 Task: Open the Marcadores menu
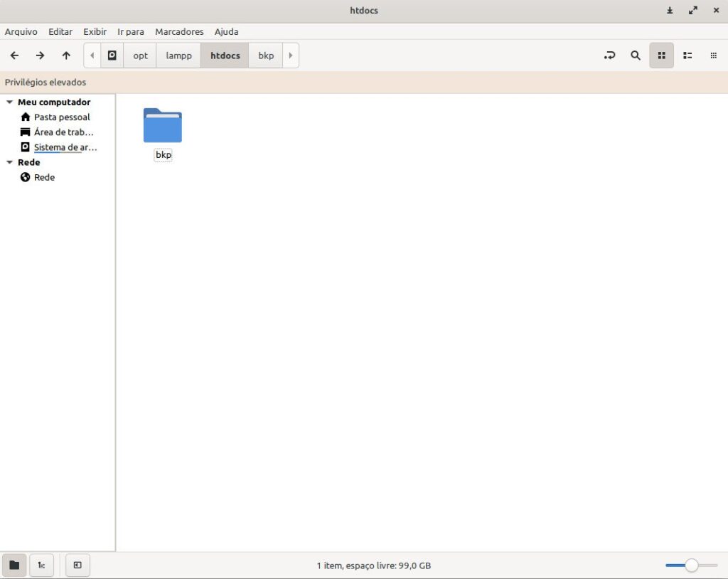[x=179, y=32]
